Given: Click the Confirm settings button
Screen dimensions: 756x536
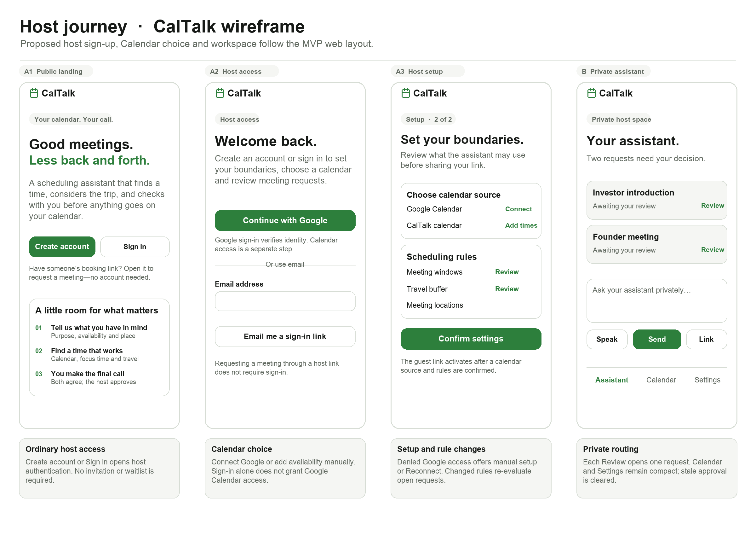Looking at the screenshot, I should click(471, 339).
